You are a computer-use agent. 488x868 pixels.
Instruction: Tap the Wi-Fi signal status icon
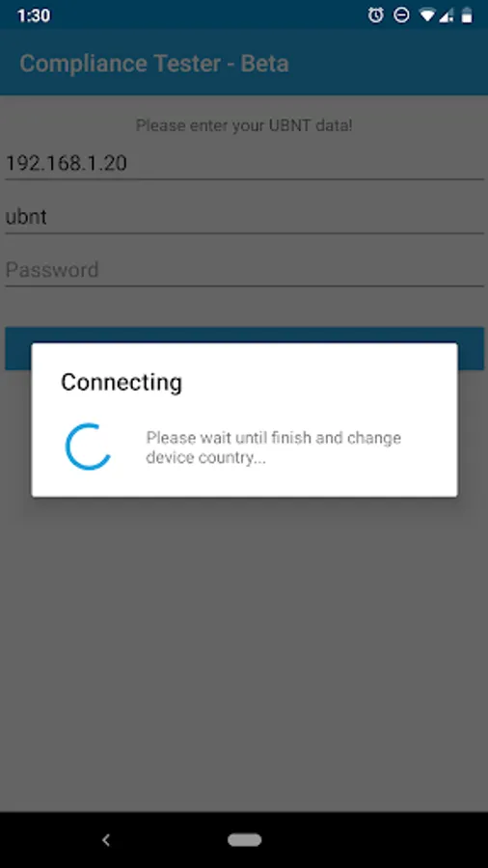[x=427, y=15]
